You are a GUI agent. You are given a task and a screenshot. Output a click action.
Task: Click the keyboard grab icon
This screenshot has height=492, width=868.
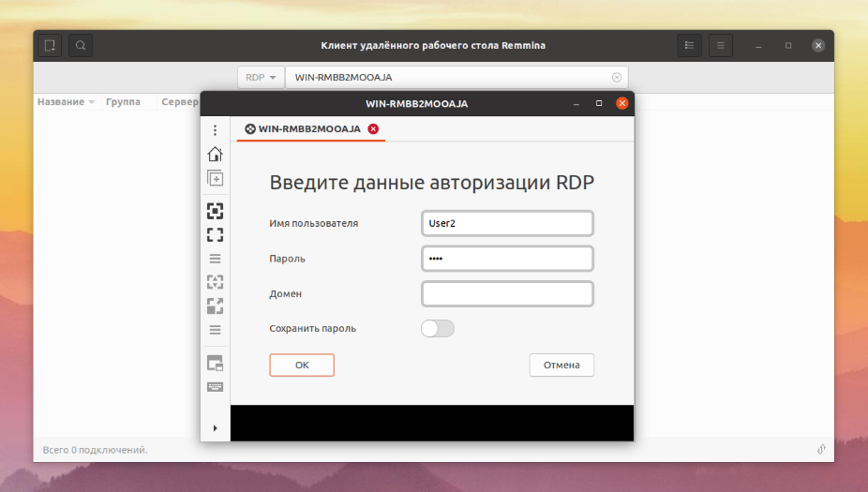[x=215, y=387]
